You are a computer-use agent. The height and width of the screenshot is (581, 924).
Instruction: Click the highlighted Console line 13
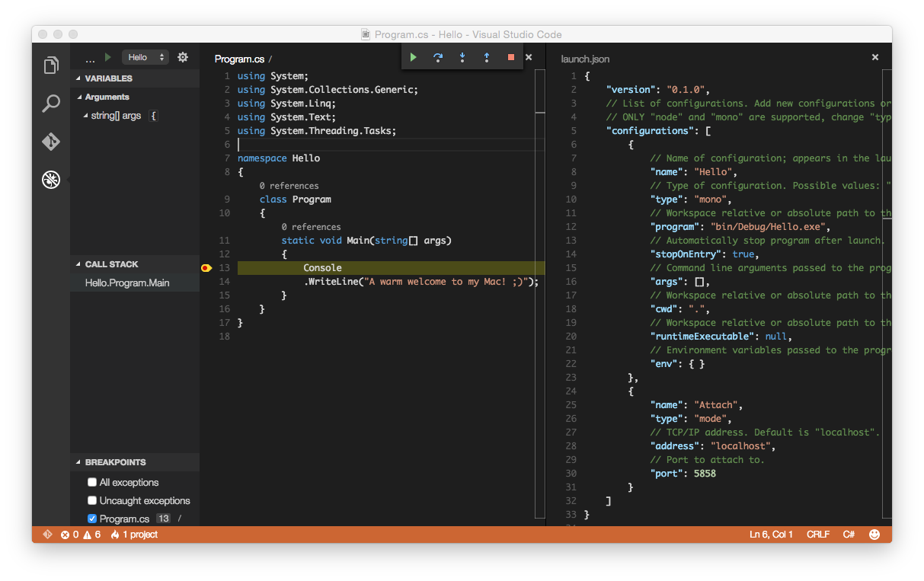click(391, 268)
